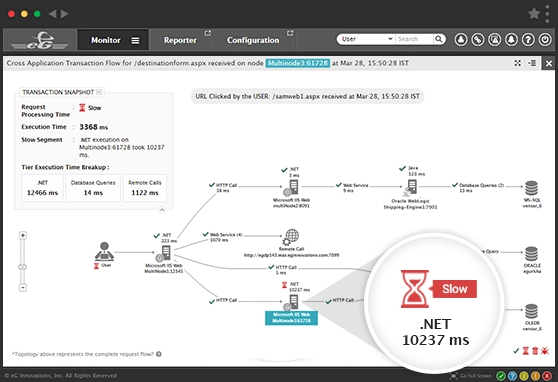Click the blue question status circle
Viewport: 558px width, 382px height.
coord(512,376)
